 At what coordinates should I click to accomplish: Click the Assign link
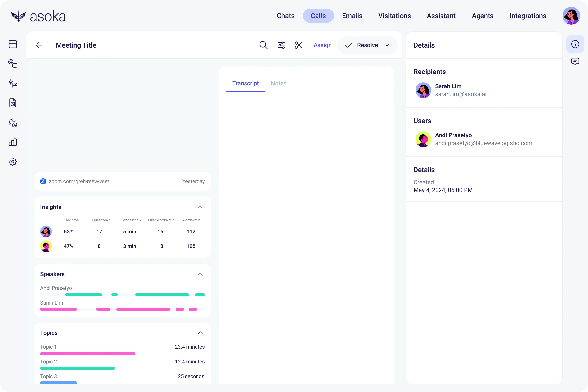point(322,45)
